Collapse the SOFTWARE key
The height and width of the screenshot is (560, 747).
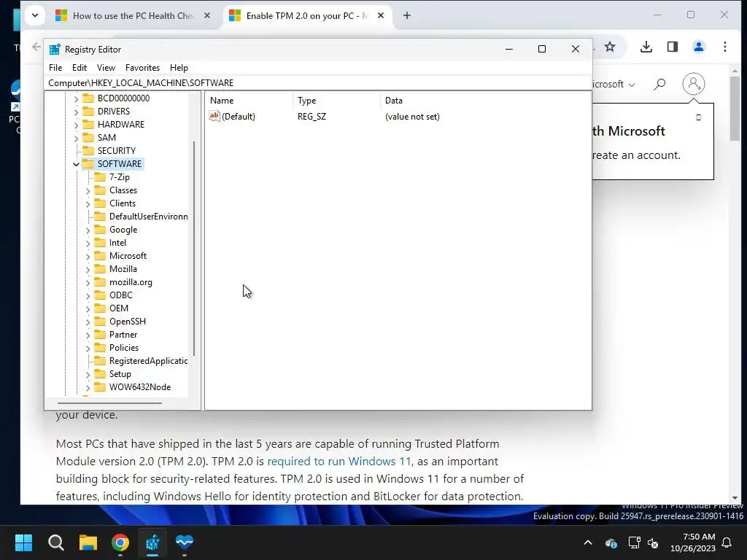pos(76,164)
